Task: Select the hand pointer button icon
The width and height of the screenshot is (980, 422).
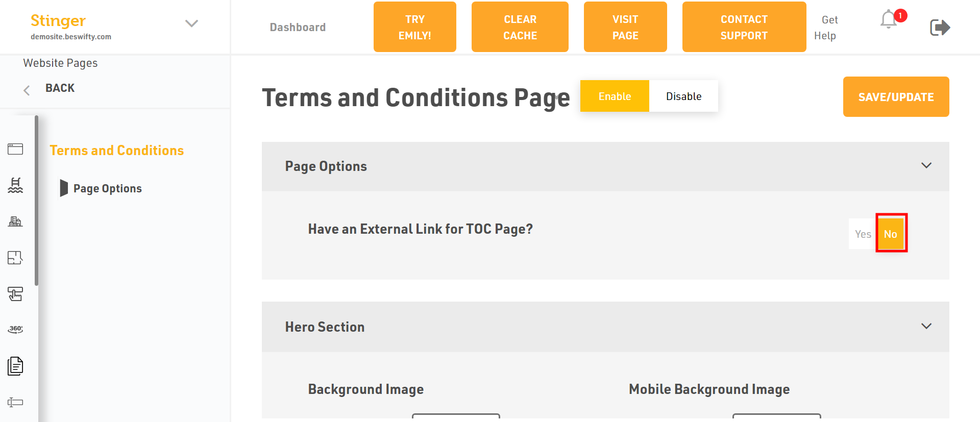Action: click(15, 294)
